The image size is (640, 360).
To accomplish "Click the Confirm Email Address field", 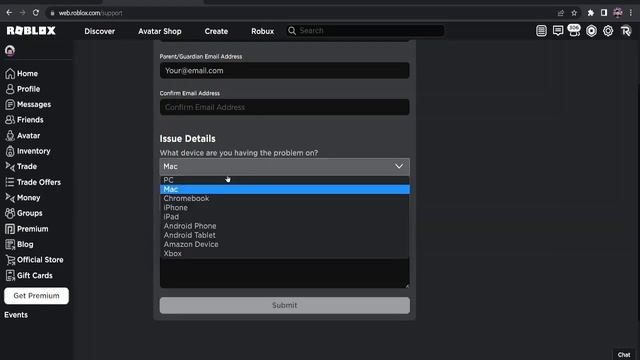I will pyautogui.click(x=284, y=107).
